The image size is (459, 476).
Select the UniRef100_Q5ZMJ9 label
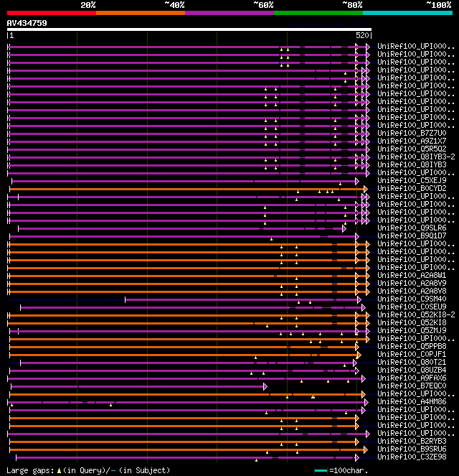coord(412,330)
